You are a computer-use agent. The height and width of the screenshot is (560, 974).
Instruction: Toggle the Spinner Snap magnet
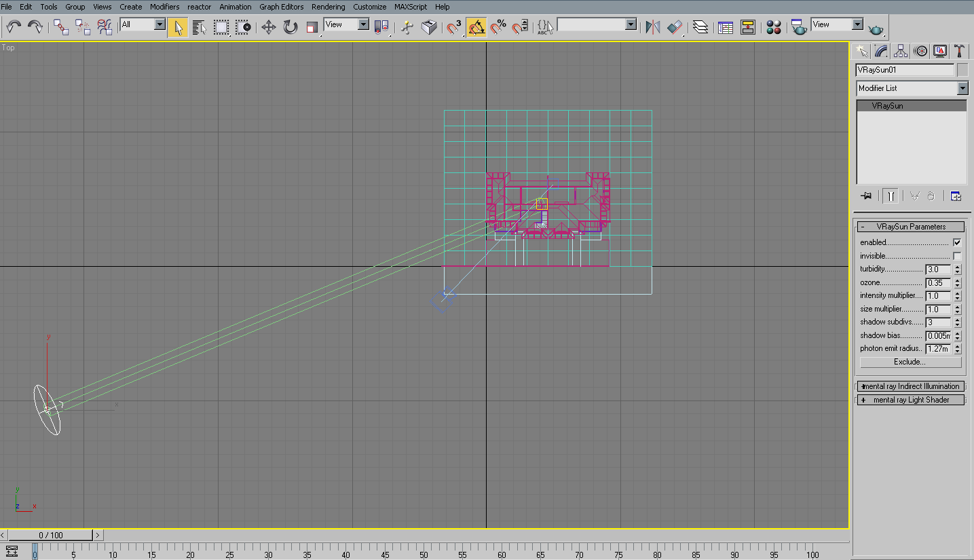(520, 26)
